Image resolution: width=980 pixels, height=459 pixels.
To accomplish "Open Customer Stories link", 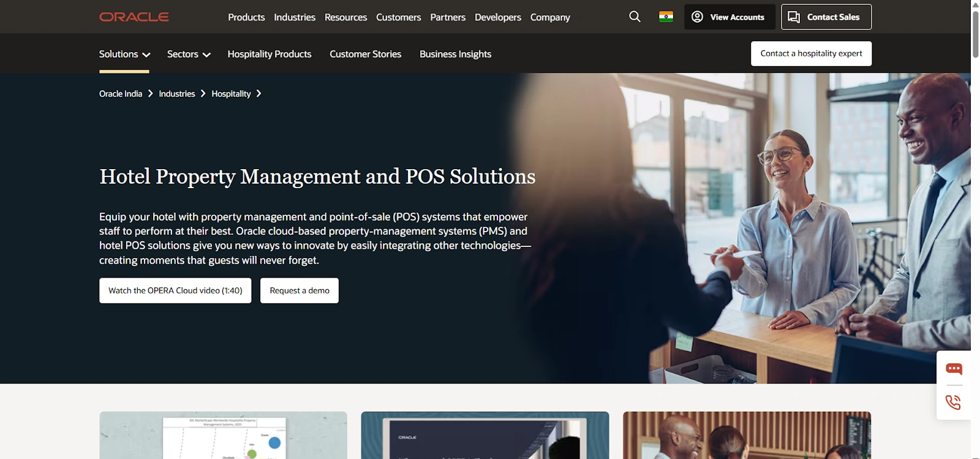I will pos(366,54).
